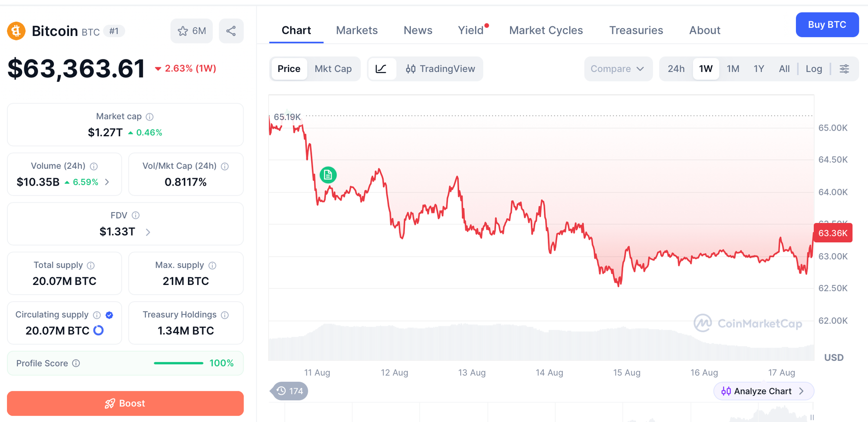868x422 pixels.
Task: Open the chart settings sliders icon
Action: pyautogui.click(x=844, y=69)
